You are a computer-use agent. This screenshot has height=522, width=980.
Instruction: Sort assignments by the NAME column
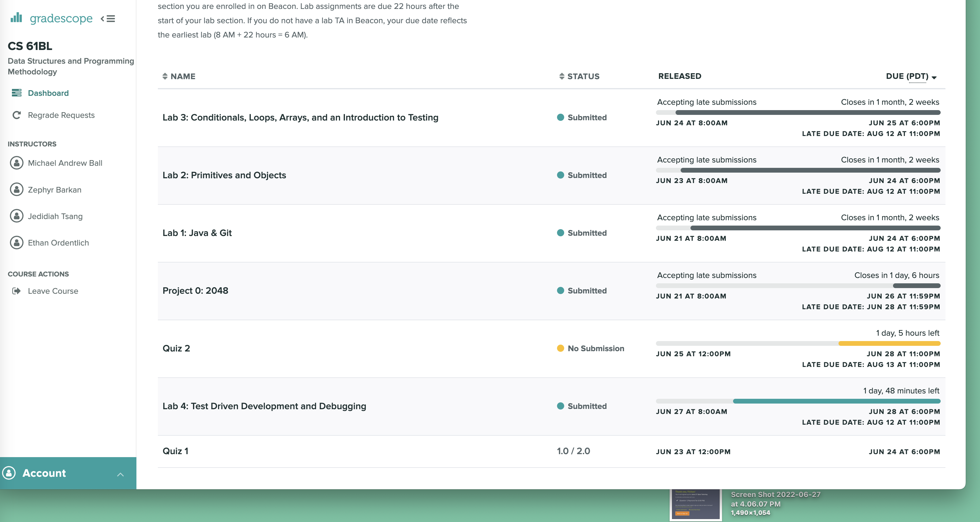tap(179, 76)
